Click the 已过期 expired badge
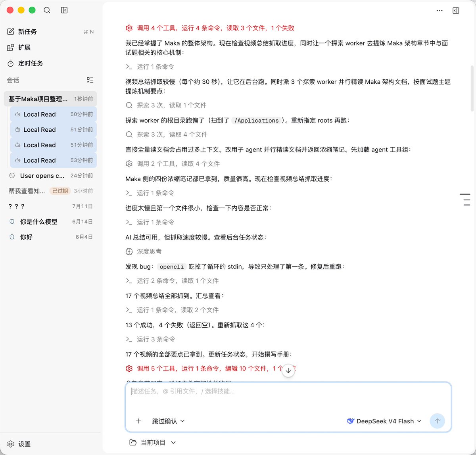This screenshot has width=476, height=455. [x=60, y=191]
